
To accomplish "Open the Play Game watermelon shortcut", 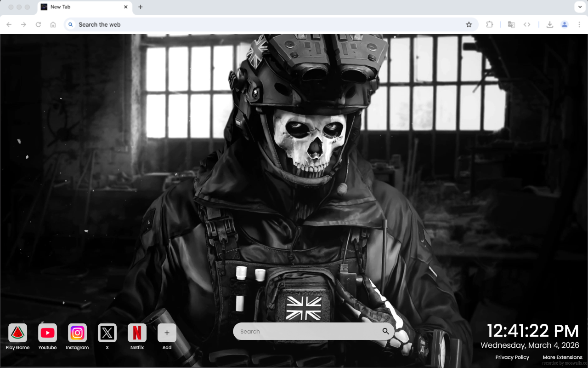I will [17, 333].
